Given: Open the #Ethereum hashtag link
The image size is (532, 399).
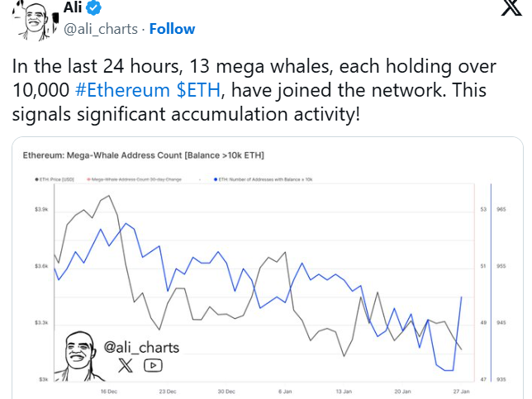Looking at the screenshot, I should (122, 90).
